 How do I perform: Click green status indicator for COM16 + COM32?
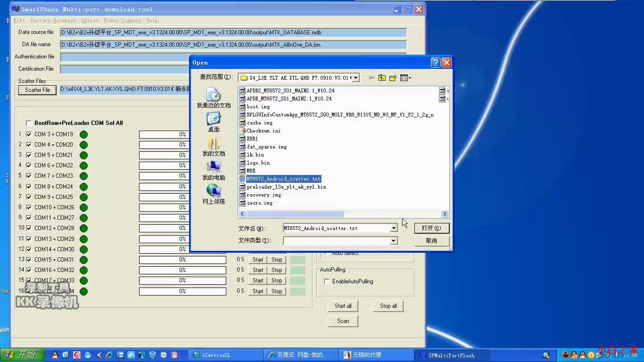pos(83,270)
